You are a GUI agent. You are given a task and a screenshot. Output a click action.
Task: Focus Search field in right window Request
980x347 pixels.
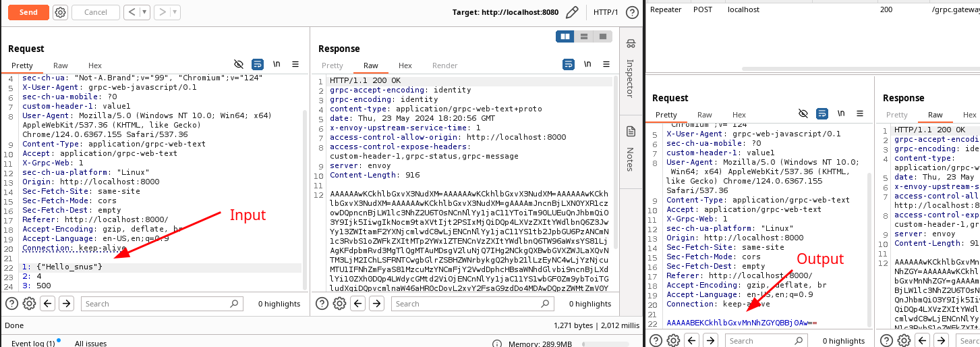[768, 341]
